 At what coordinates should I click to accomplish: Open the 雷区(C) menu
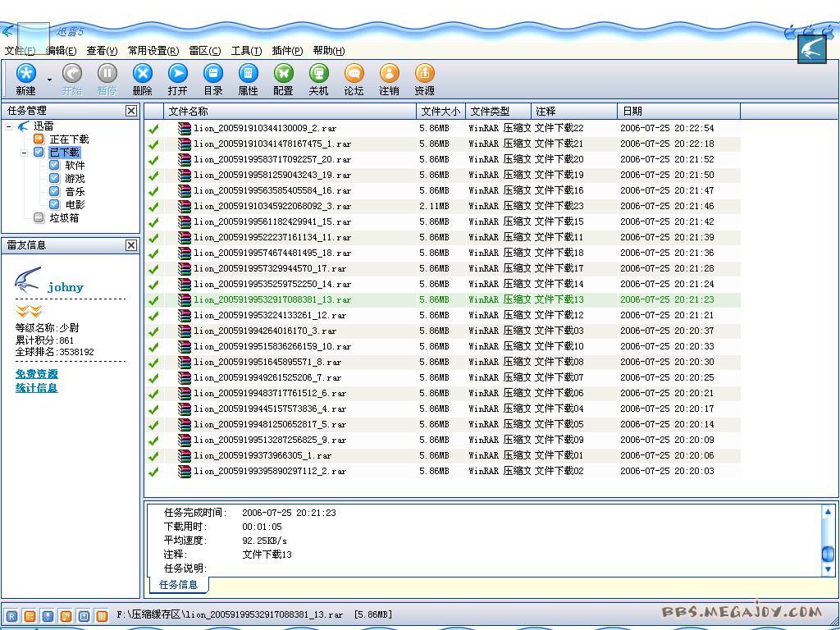(204, 51)
